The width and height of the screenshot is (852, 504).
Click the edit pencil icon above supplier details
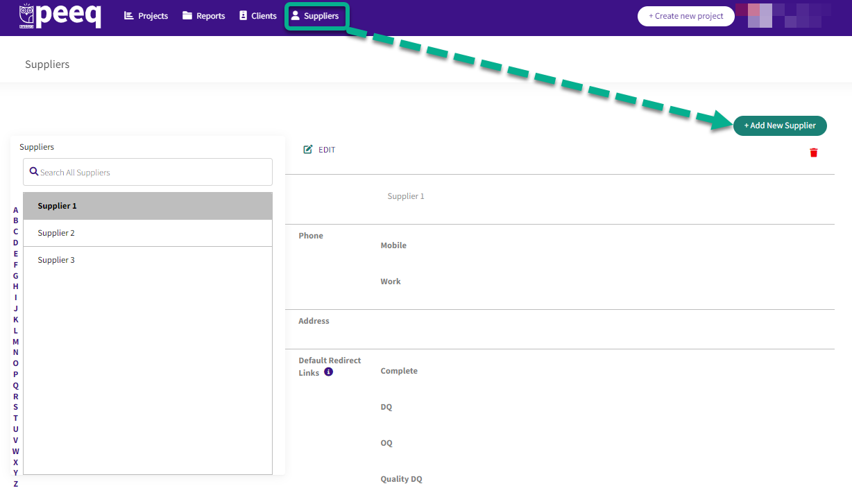pyautogui.click(x=307, y=149)
